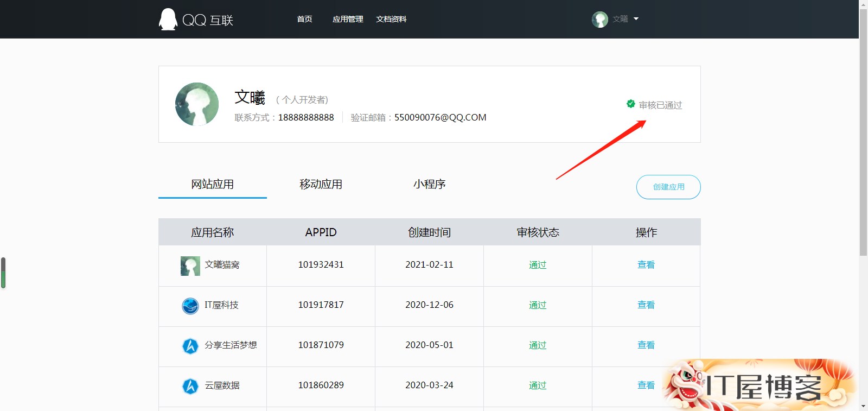Image resolution: width=868 pixels, height=411 pixels.
Task: Click 通过 status for IT屋科技
Action: click(x=538, y=305)
